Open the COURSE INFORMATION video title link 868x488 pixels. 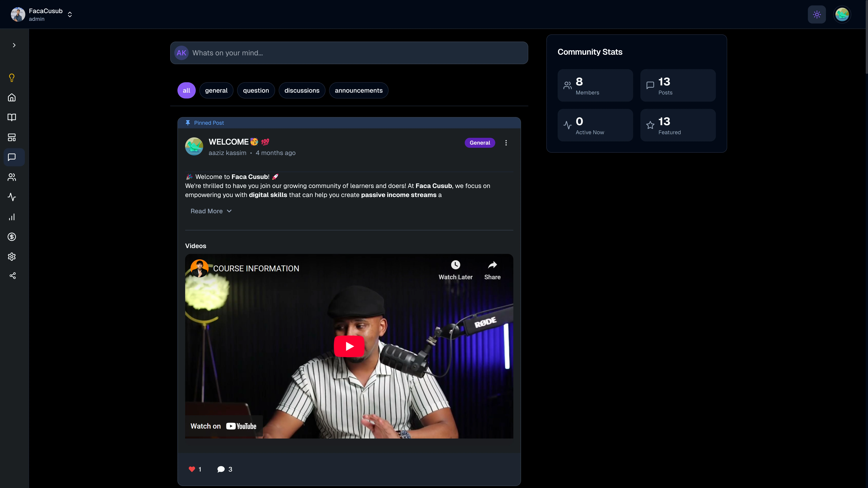pyautogui.click(x=256, y=268)
